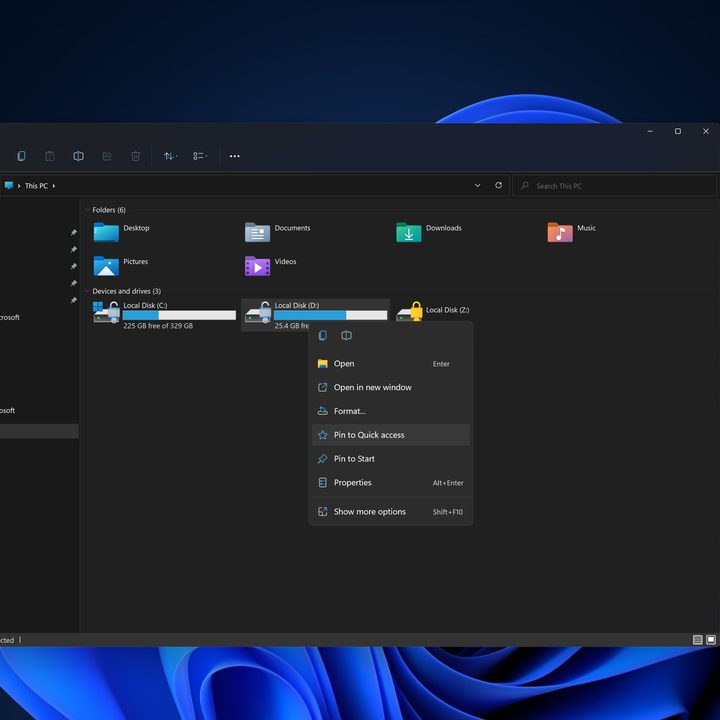Open the Sort options dropdown
720x720 pixels.
coord(170,156)
